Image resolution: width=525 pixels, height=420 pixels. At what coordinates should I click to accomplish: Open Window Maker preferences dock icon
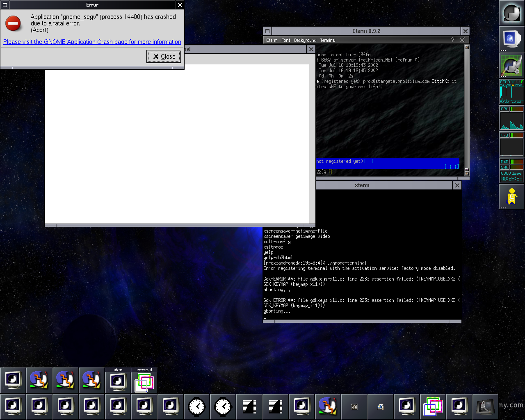(x=511, y=66)
